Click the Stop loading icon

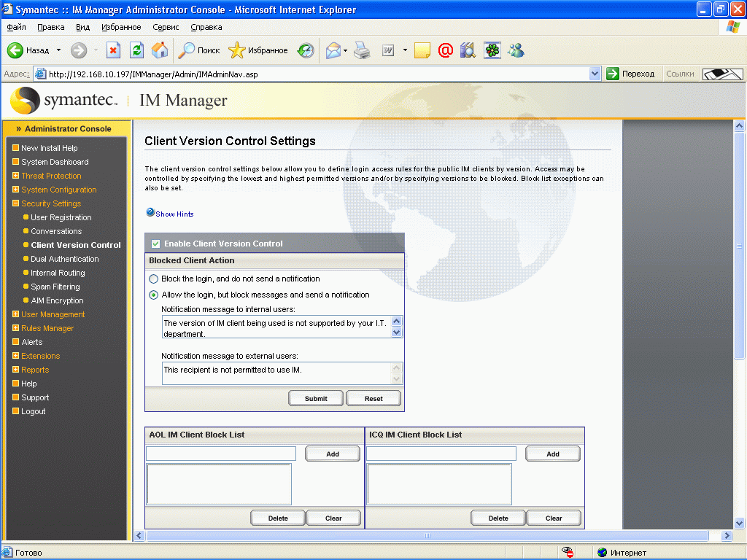[113, 50]
